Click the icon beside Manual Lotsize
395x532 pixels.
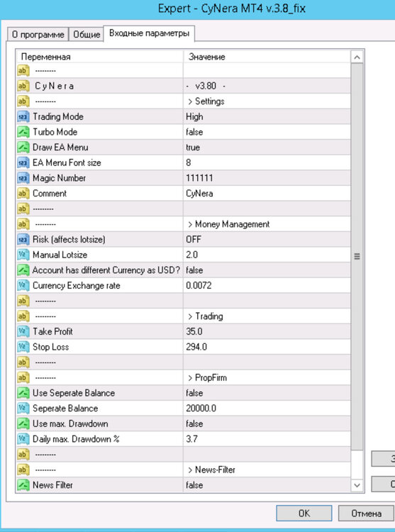[x=23, y=255]
